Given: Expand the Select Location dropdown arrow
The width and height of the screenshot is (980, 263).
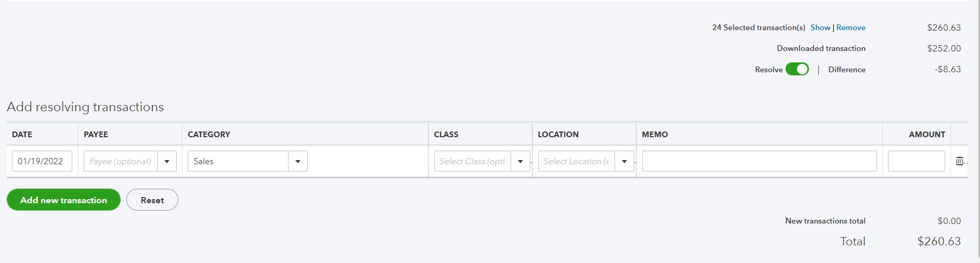Looking at the screenshot, I should [x=624, y=161].
